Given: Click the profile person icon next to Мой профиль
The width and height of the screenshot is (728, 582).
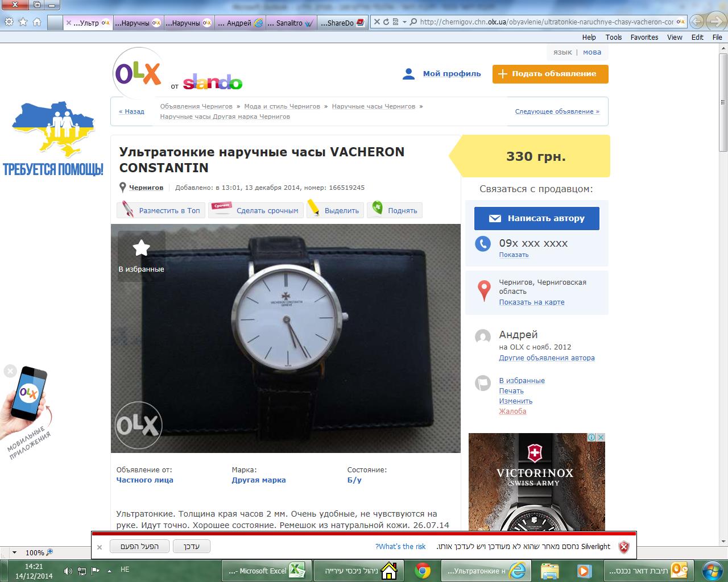Looking at the screenshot, I should (x=408, y=74).
